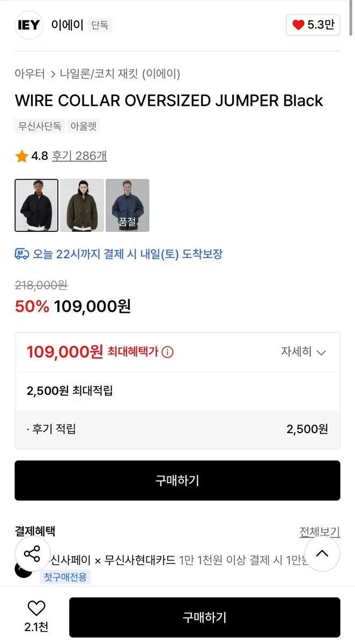The width and height of the screenshot is (355, 644).
Task: Expand the 자세히 price details
Action: (x=304, y=352)
